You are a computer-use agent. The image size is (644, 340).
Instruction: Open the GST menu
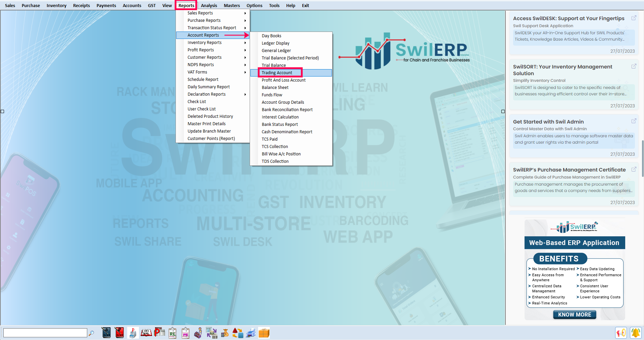pos(152,5)
